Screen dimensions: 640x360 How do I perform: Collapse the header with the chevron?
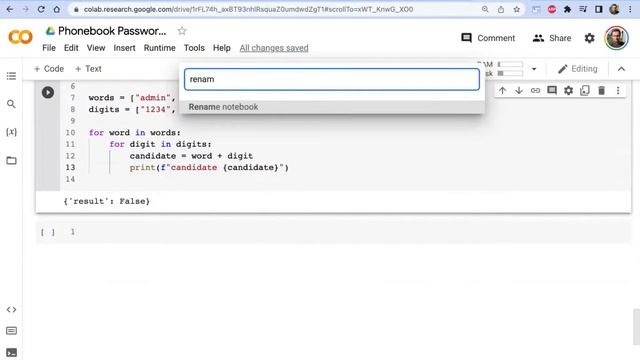coord(621,69)
